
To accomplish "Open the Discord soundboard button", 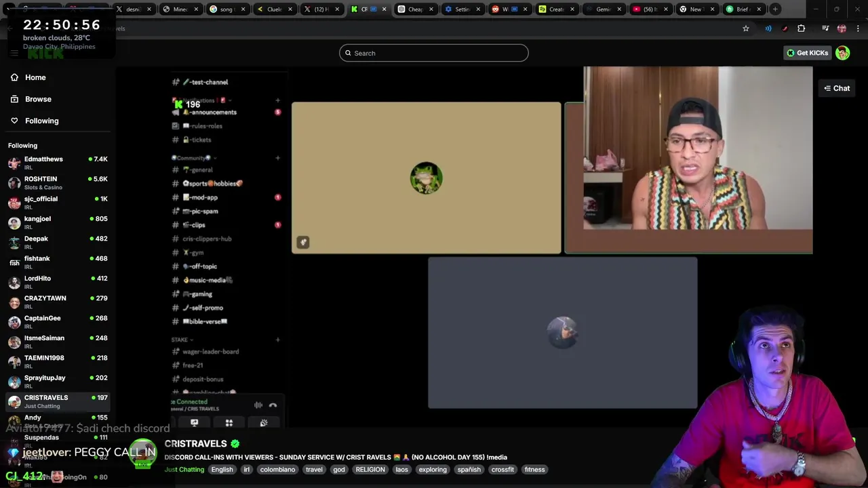I will [264, 423].
